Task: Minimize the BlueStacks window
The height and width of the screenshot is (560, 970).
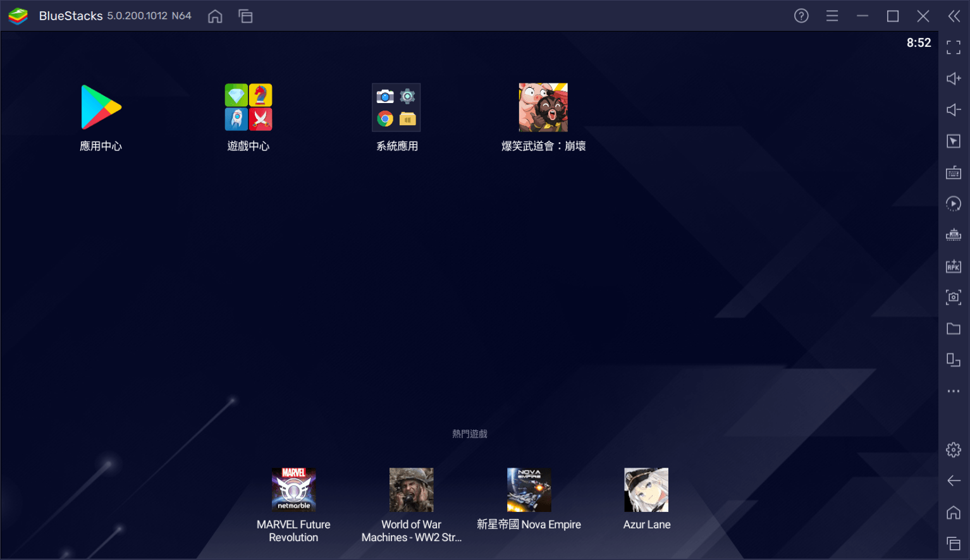Action: (x=863, y=16)
